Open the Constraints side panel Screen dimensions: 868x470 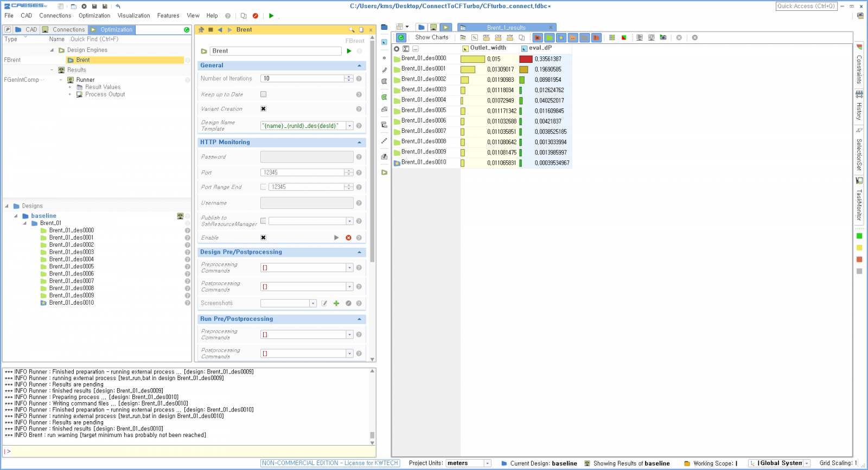coord(859,65)
